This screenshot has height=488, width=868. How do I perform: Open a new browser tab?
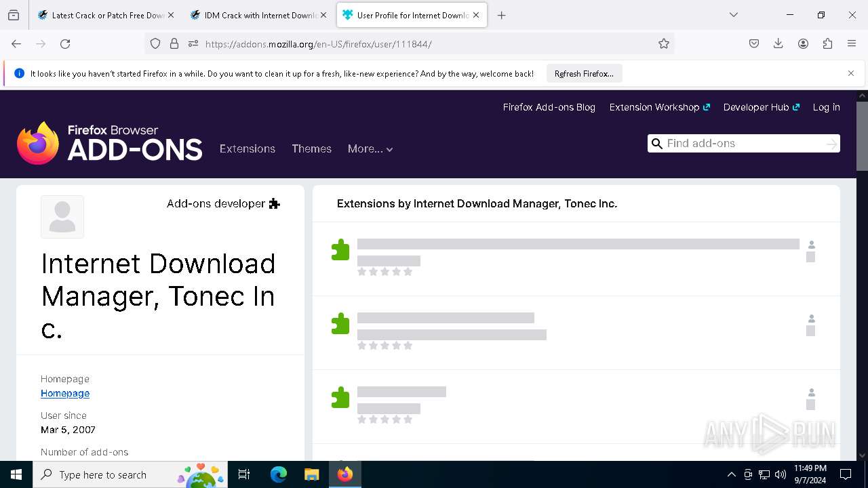coord(502,15)
